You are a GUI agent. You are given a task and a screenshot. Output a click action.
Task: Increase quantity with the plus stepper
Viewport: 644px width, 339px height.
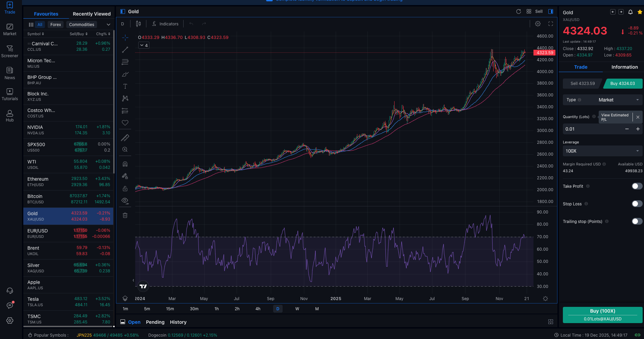point(638,129)
